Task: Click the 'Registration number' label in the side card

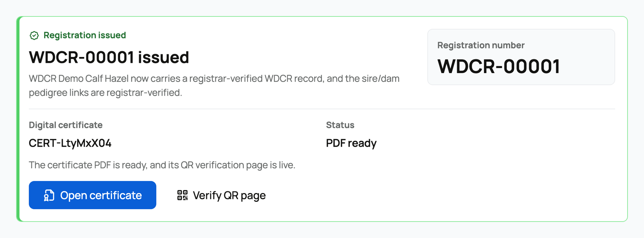Action: [481, 45]
